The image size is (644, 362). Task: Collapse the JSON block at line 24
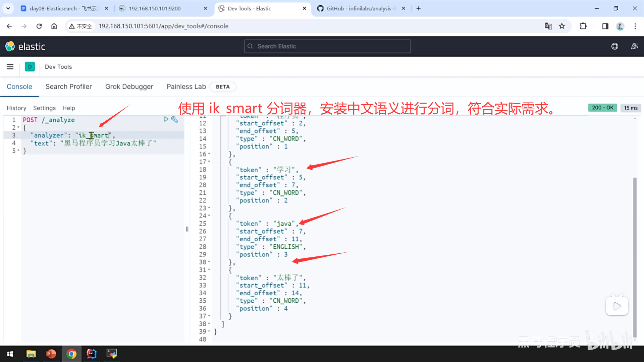pyautogui.click(x=209, y=216)
